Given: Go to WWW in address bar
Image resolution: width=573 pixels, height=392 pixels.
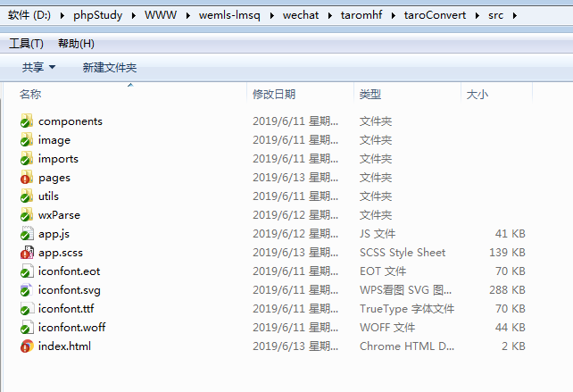Looking at the screenshot, I should click(161, 15).
